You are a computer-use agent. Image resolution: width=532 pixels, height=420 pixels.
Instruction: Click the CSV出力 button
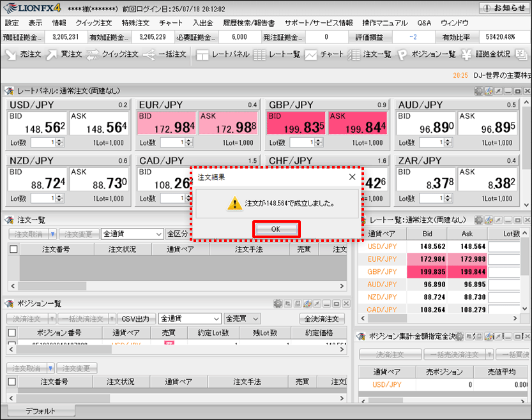[x=137, y=319]
